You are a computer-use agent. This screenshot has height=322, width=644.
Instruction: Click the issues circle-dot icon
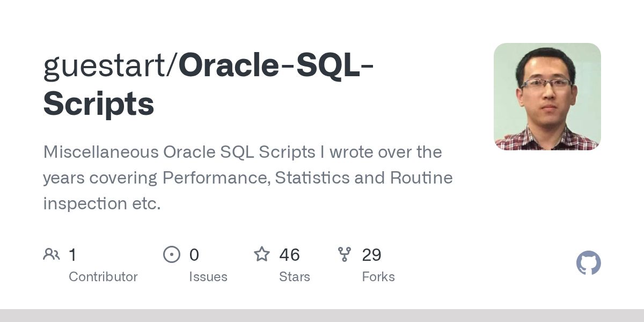click(x=171, y=254)
